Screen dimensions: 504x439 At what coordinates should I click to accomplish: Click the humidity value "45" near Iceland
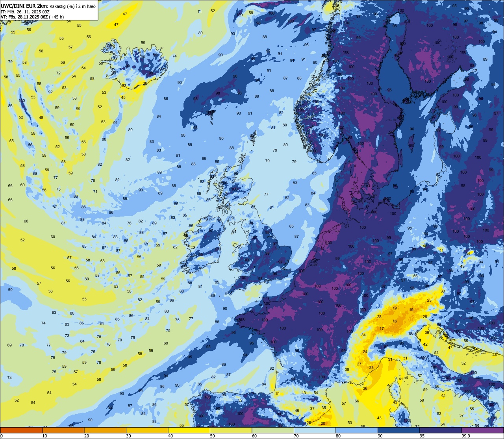click(123, 98)
